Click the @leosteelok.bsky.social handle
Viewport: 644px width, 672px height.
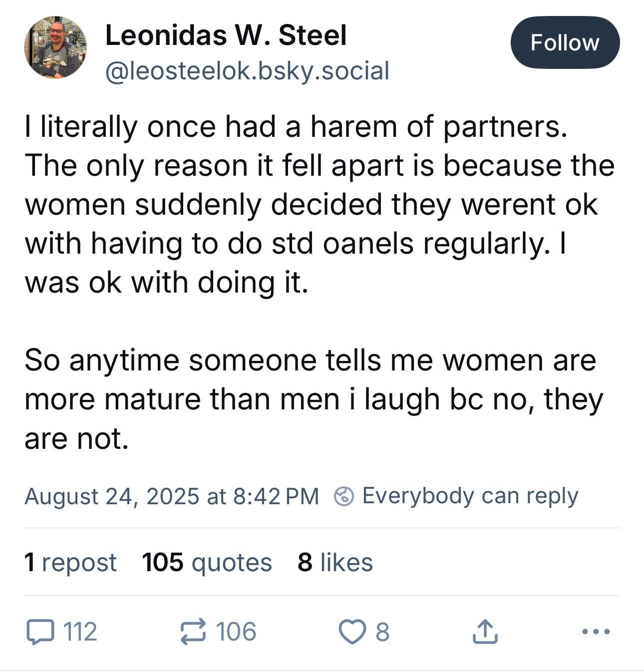pyautogui.click(x=247, y=70)
